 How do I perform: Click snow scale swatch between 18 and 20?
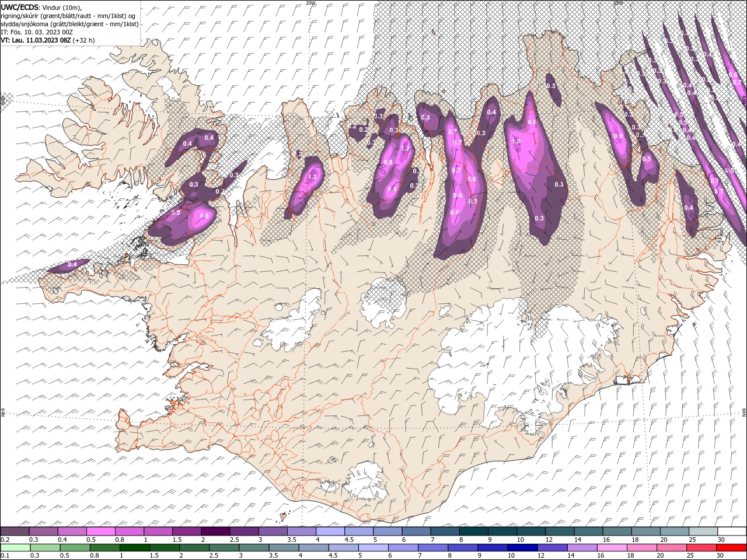(645, 531)
